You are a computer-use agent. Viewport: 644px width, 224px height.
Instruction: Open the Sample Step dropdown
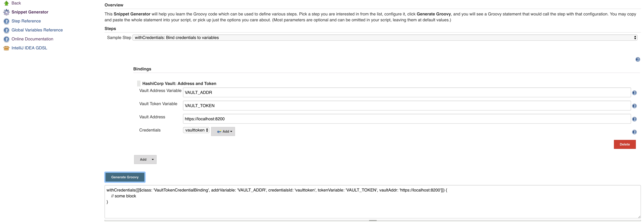tap(385, 38)
